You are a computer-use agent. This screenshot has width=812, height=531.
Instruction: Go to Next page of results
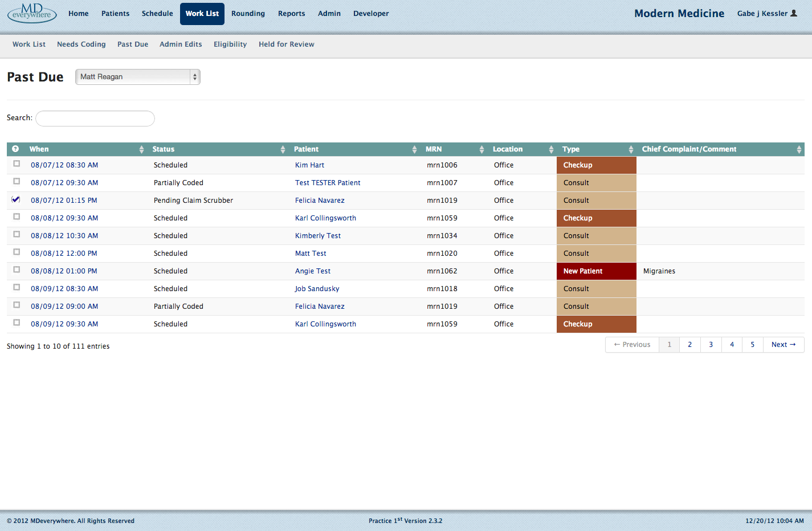[x=783, y=345]
